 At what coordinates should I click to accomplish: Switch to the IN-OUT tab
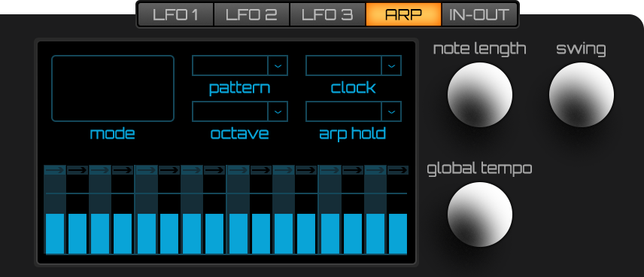[x=479, y=15]
